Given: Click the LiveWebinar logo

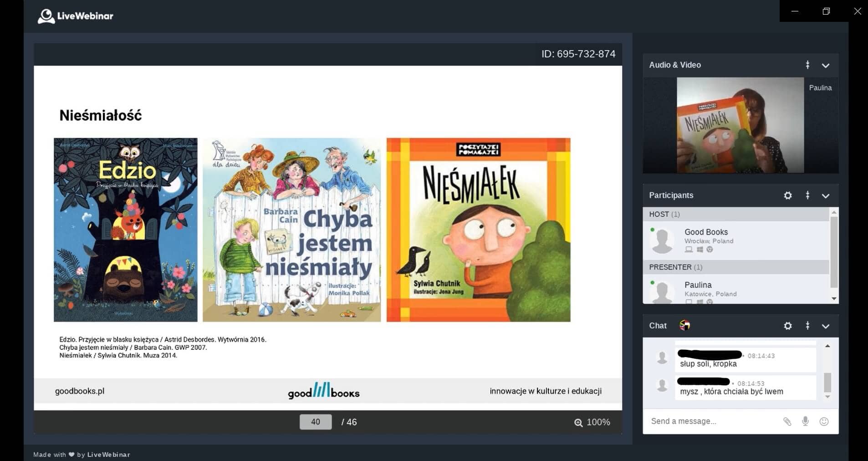Looking at the screenshot, I should 76,16.
